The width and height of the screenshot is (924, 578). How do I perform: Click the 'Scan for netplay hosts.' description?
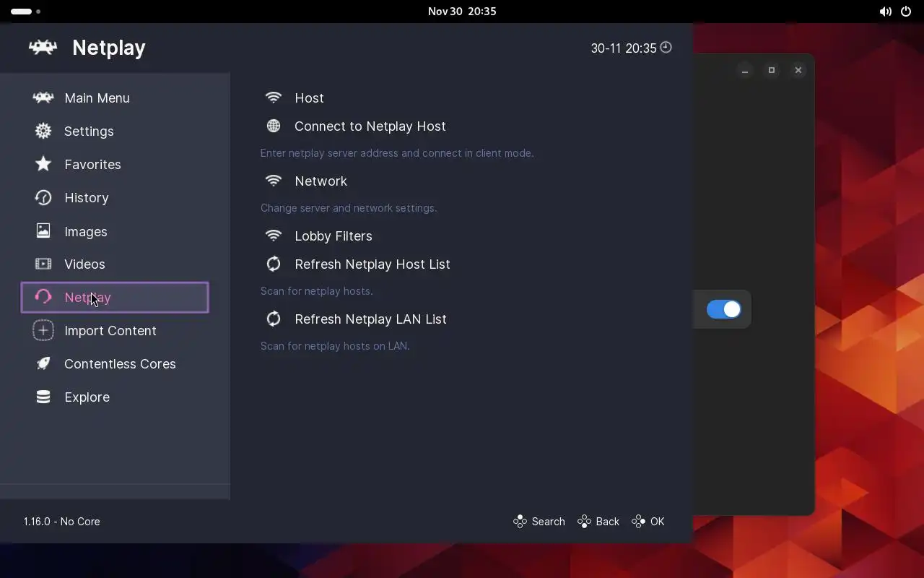pyautogui.click(x=316, y=291)
